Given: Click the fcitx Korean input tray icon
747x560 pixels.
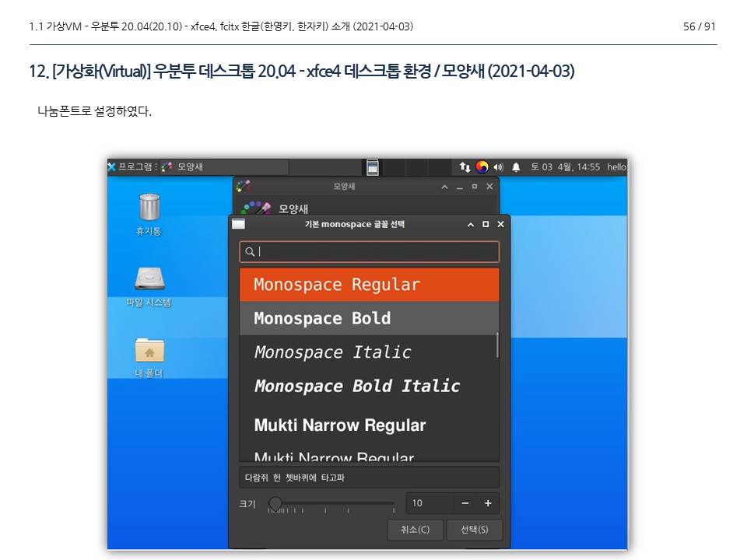Looking at the screenshot, I should [482, 167].
